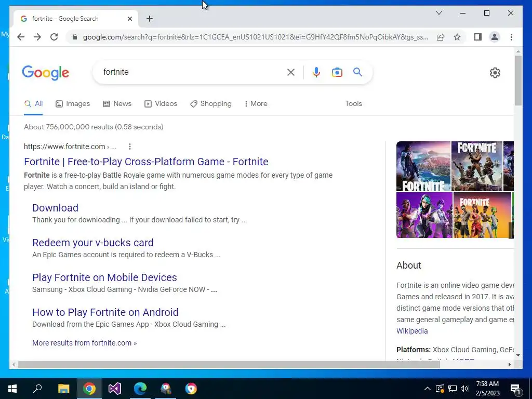The height and width of the screenshot is (399, 532).
Task: Click the vertical page scrollbar thumb
Action: point(518,81)
